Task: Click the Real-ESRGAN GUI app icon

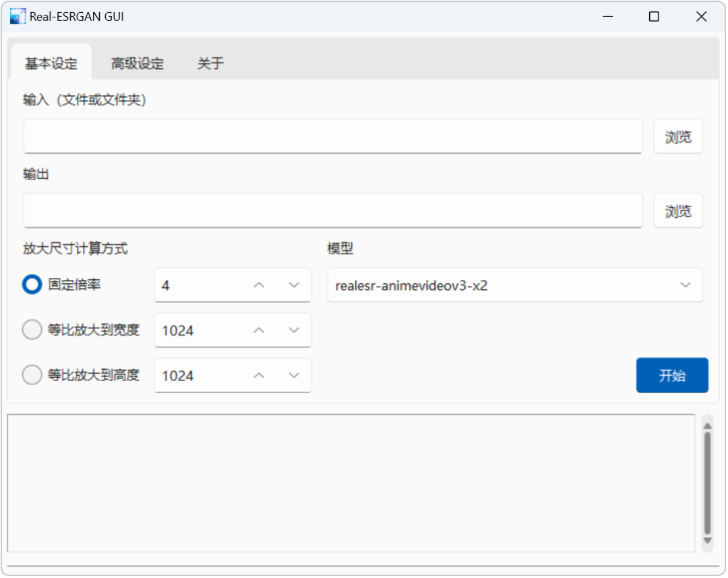Action: (x=18, y=17)
